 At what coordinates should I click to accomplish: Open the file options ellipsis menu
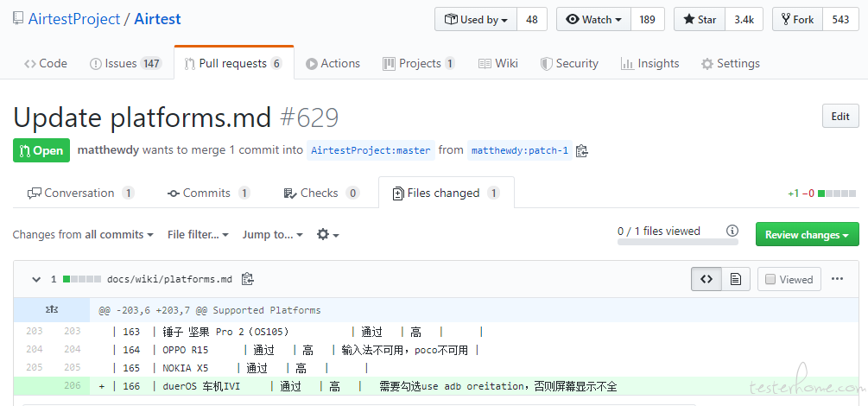(x=837, y=279)
